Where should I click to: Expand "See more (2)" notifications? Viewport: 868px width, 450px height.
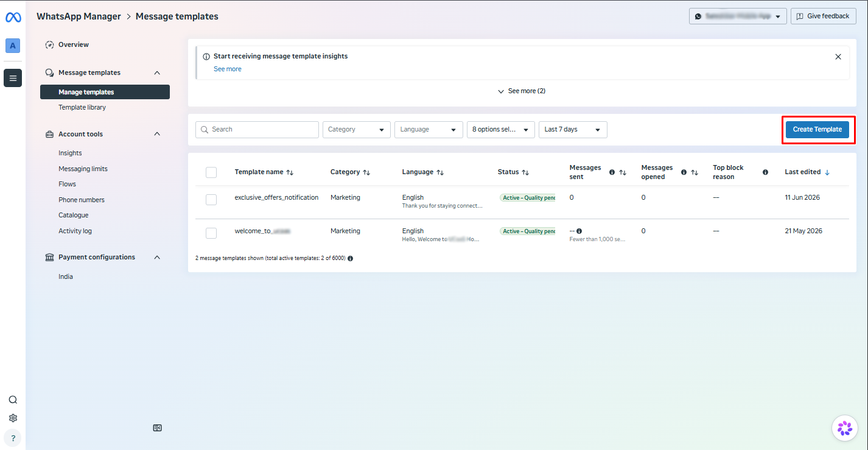coord(522,91)
